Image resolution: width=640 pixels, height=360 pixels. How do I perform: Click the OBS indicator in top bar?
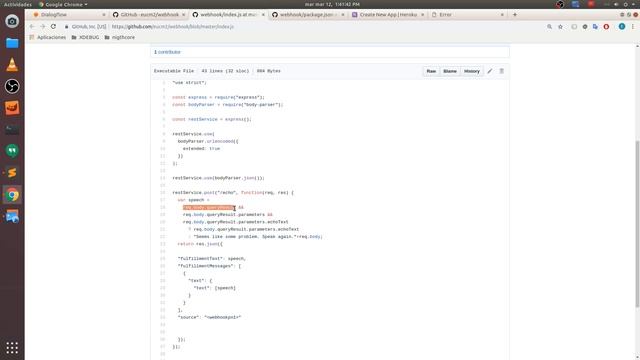[560, 4]
